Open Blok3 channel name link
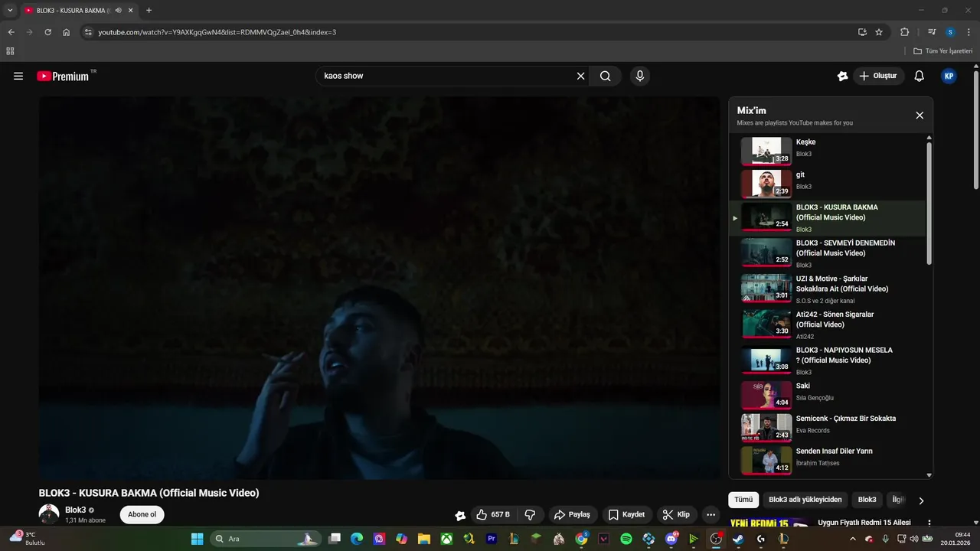Image resolution: width=980 pixels, height=551 pixels. pyautogui.click(x=75, y=510)
